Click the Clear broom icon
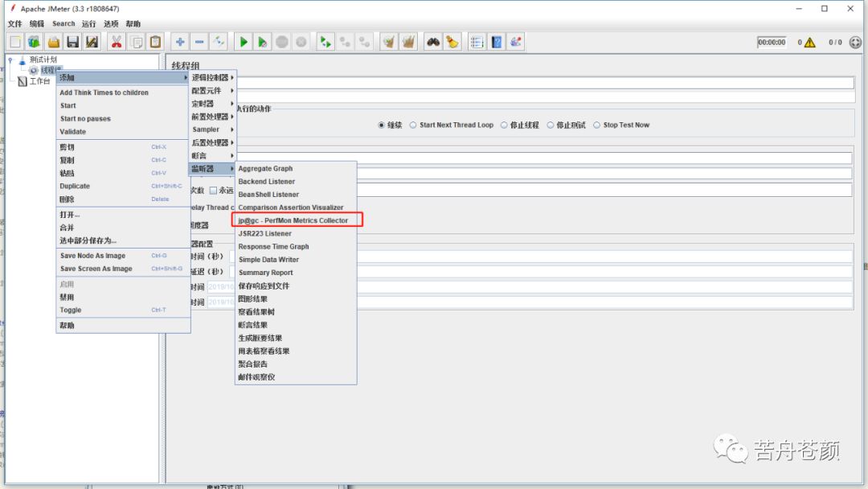Screen dimensions: 868x489 [389, 42]
